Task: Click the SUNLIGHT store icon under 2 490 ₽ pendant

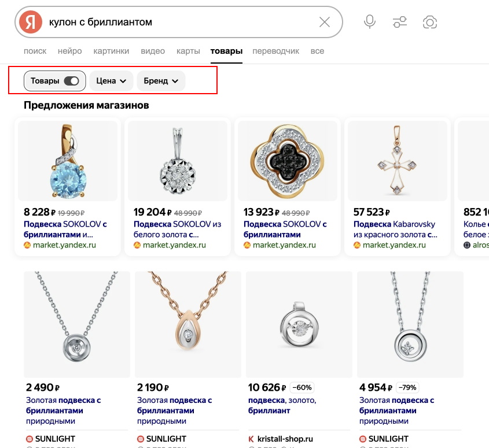Action: (30, 439)
